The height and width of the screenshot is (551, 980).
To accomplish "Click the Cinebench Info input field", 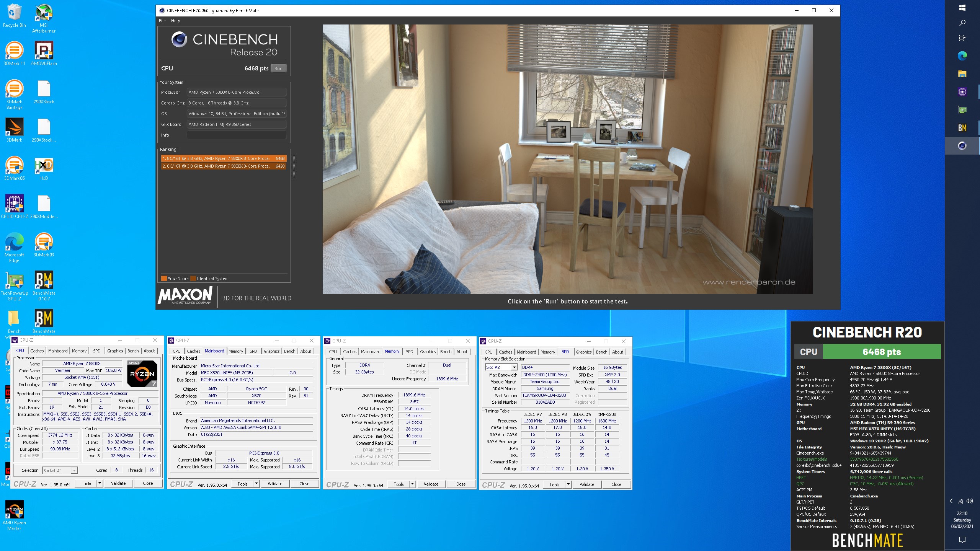I will 237,135.
